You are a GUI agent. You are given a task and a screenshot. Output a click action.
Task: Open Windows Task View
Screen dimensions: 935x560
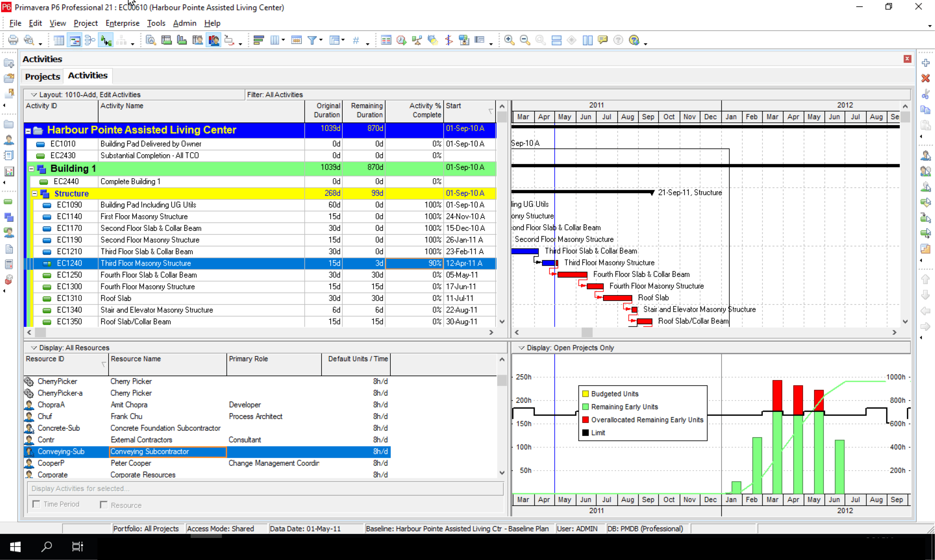(x=77, y=546)
